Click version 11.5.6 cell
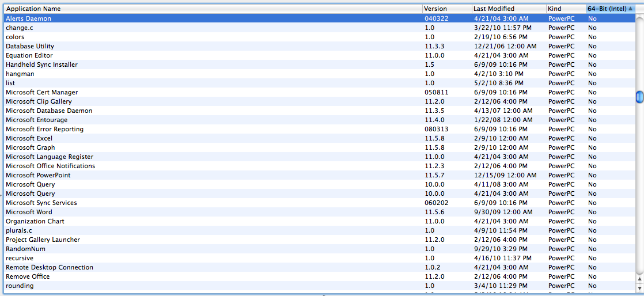Image resolution: width=644 pixels, height=296 pixels. (434, 212)
